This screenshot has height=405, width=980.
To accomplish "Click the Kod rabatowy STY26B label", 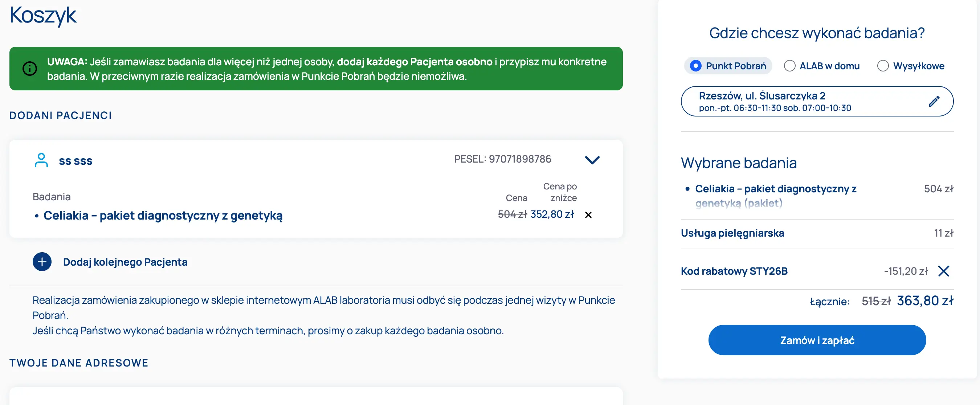I will [734, 271].
